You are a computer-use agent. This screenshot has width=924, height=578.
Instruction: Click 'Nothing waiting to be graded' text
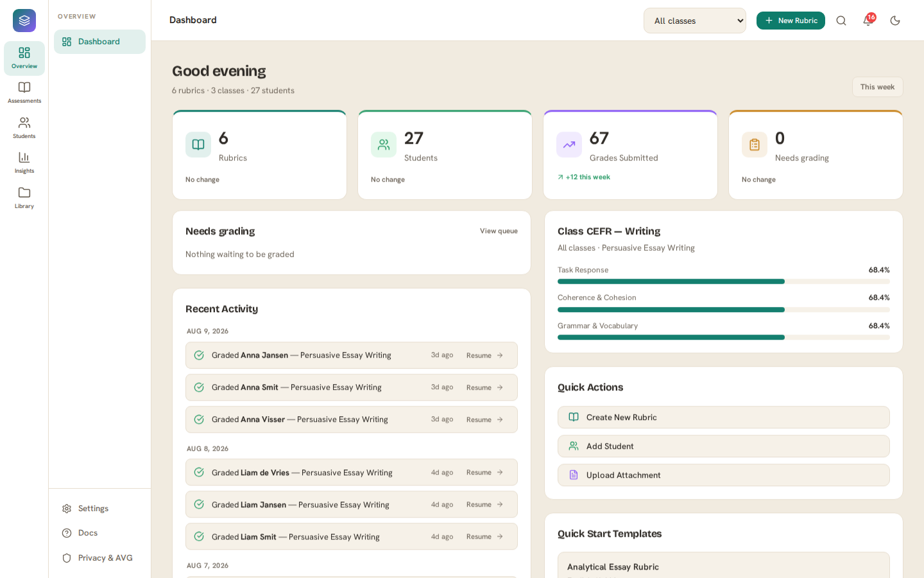[240, 254]
